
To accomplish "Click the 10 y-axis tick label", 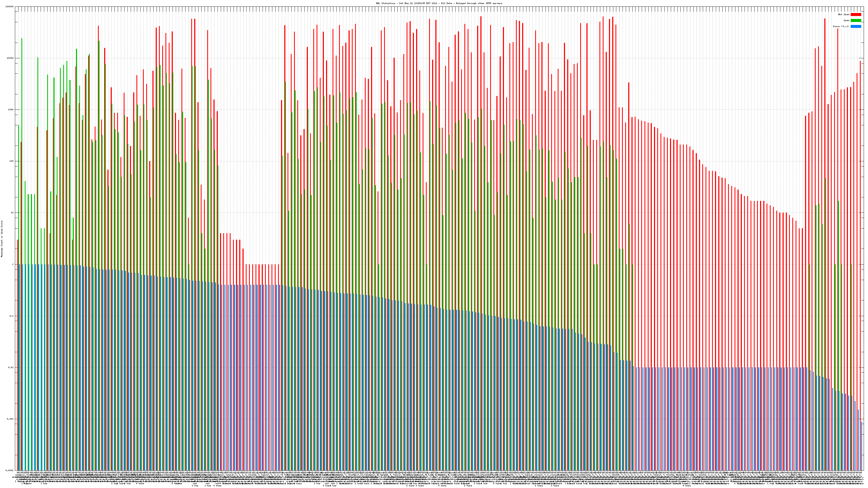I will (x=12, y=213).
